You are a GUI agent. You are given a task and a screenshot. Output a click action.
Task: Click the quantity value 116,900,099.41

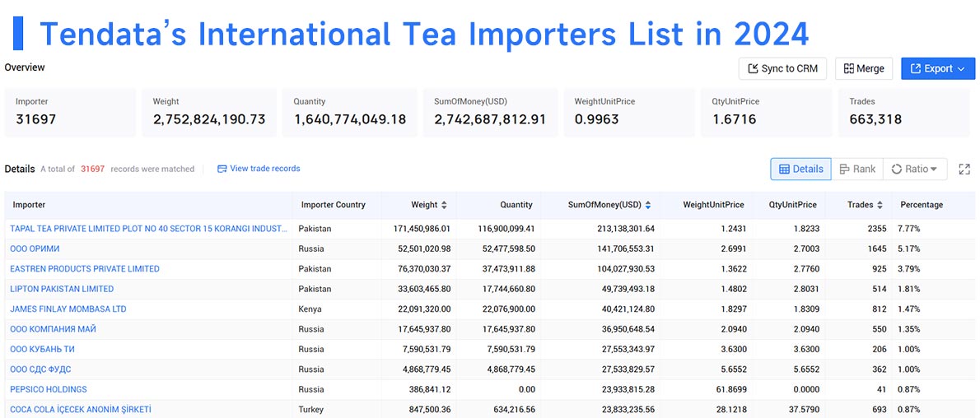[506, 229]
